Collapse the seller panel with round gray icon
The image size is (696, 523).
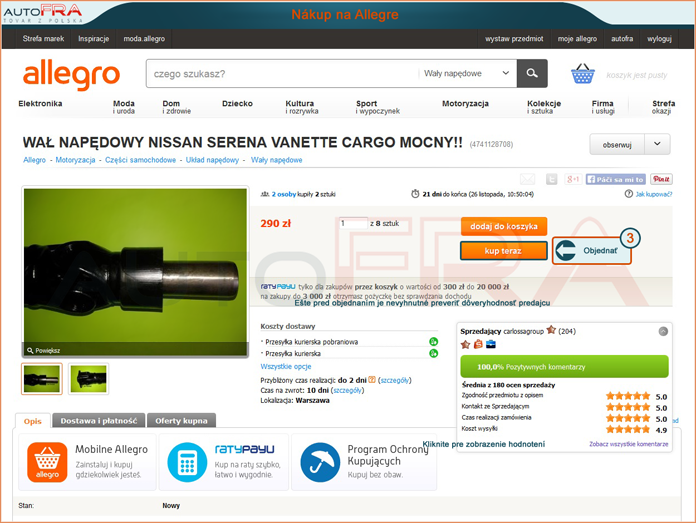[x=663, y=331]
